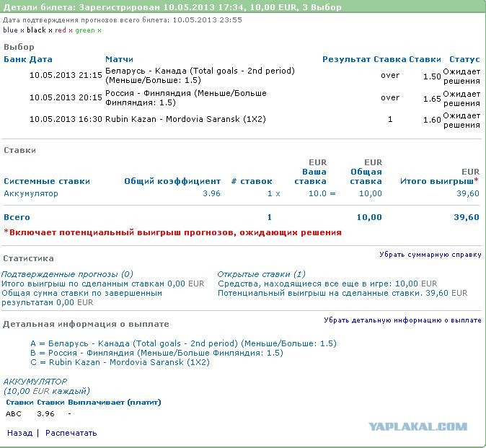486x448 pixels.
Task: Open 'Открытые ставки (1)' statistics heading
Action: pyautogui.click(x=261, y=274)
